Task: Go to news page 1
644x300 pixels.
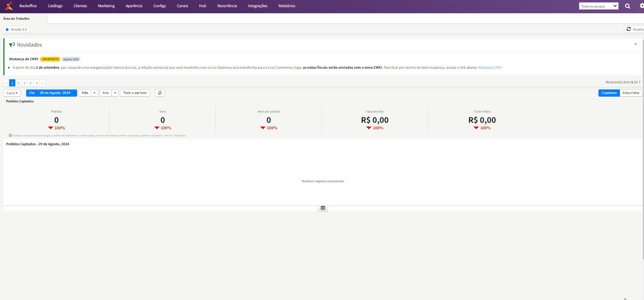Action: coord(12,83)
